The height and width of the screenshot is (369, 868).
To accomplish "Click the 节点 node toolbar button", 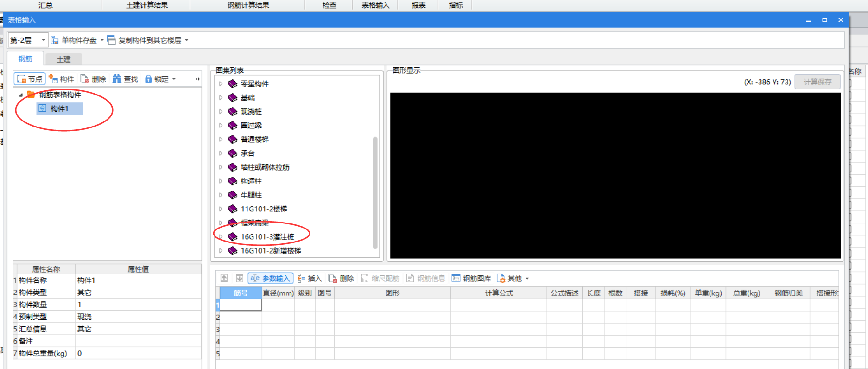I will [30, 79].
